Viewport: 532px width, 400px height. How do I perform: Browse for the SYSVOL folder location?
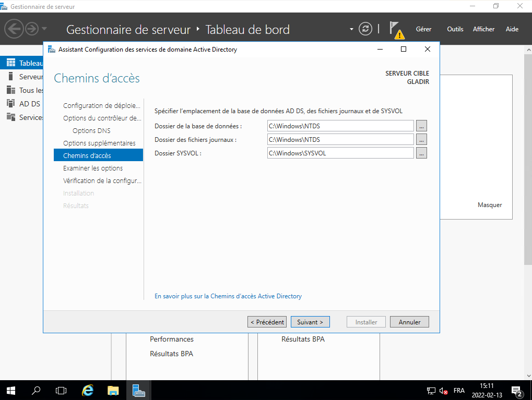click(x=421, y=153)
